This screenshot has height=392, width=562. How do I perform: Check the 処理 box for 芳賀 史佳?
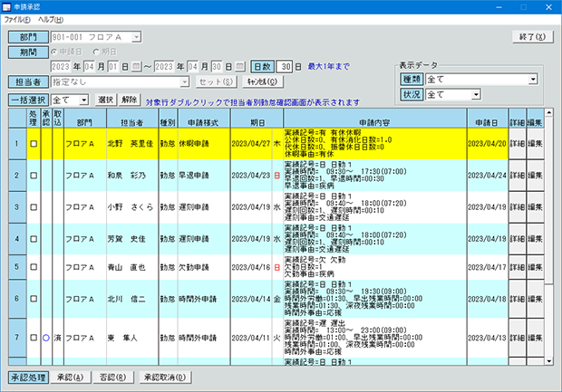point(34,239)
